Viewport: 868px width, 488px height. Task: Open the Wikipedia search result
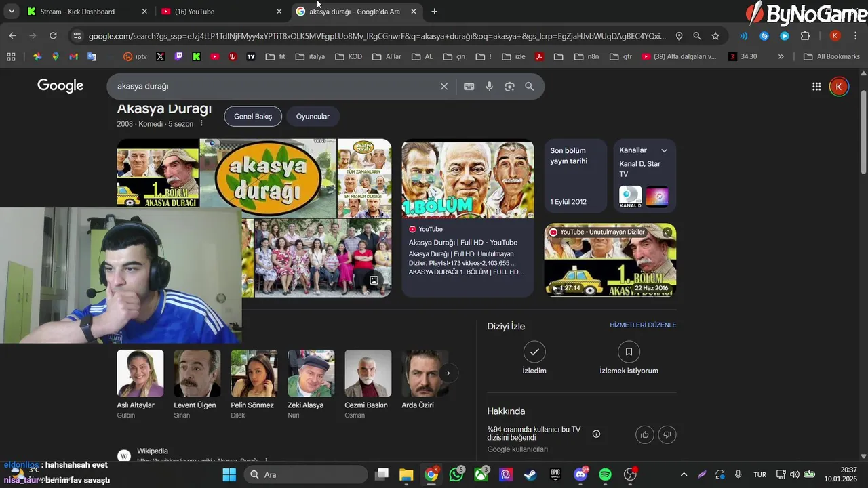pyautogui.click(x=153, y=451)
